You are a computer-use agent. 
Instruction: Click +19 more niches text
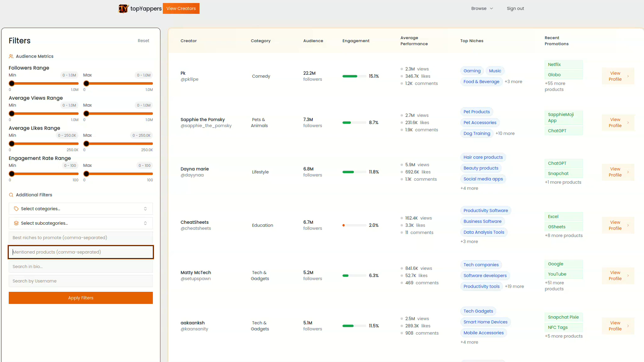pyautogui.click(x=514, y=286)
